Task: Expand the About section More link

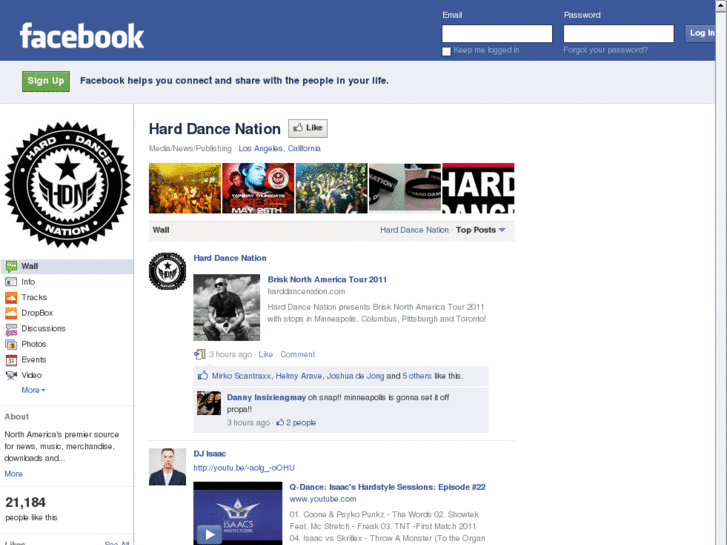Action: [x=13, y=474]
